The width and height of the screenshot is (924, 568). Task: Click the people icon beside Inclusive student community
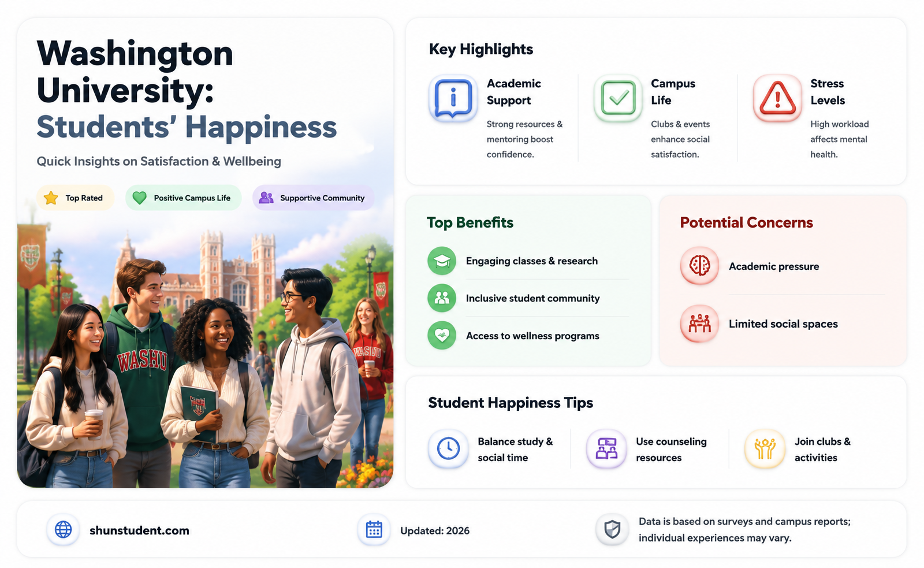coord(442,298)
